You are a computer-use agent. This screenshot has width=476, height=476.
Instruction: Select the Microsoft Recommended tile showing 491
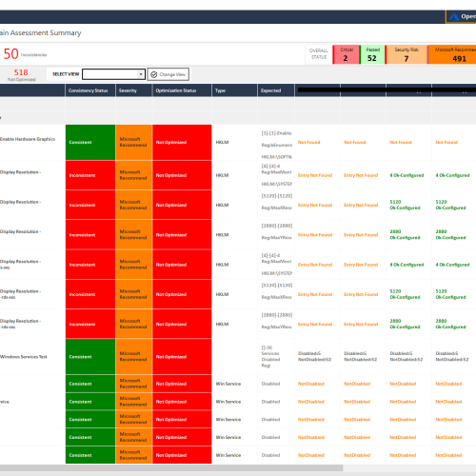tap(452, 54)
